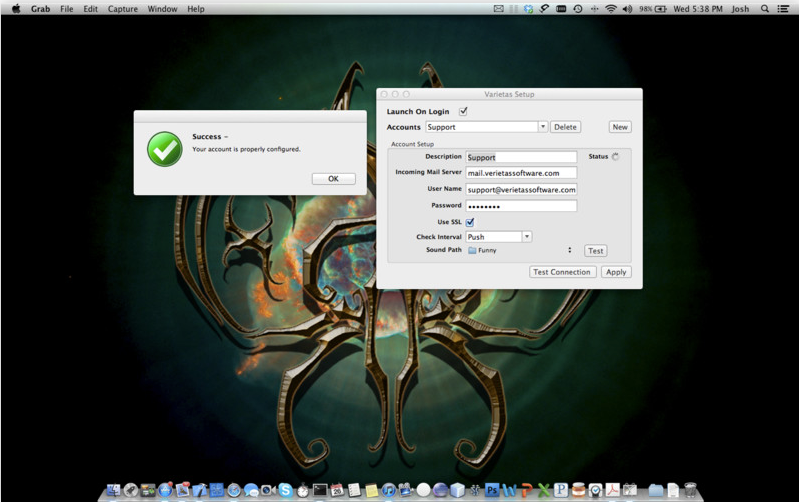This screenshot has height=502, width=799.
Task: Open the Help menu
Action: coord(196,9)
